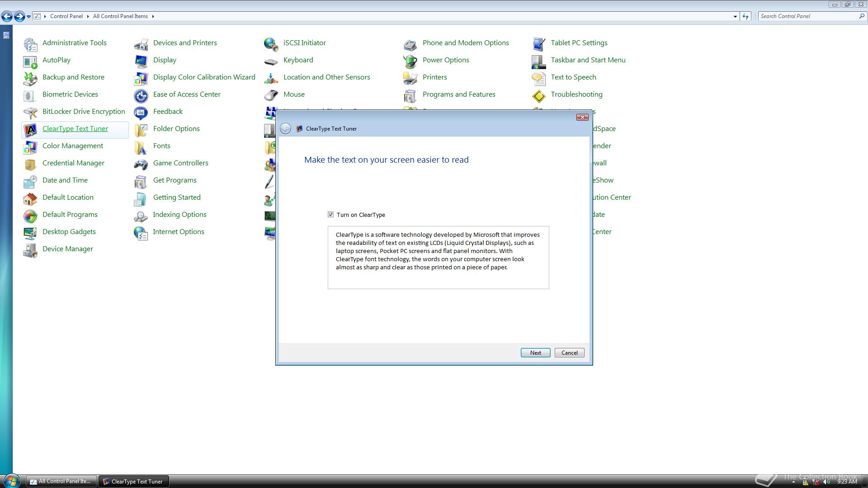The image size is (868, 488).
Task: Open Internet Options link
Action: pos(179,232)
